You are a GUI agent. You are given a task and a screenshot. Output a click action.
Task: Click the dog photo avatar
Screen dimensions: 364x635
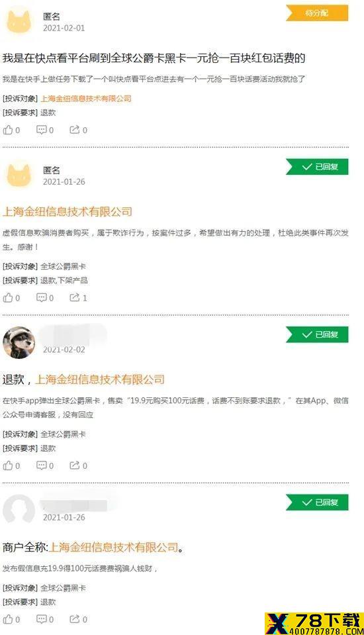pos(19,342)
